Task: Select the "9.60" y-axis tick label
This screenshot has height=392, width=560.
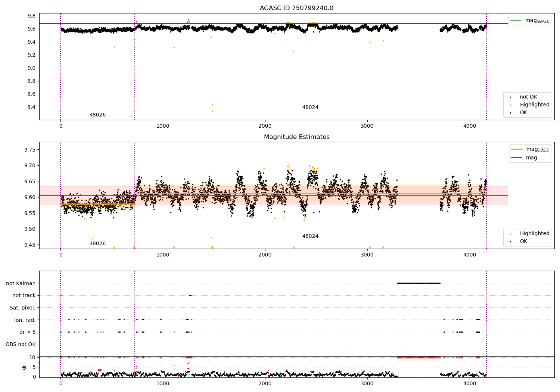Action: coord(30,197)
